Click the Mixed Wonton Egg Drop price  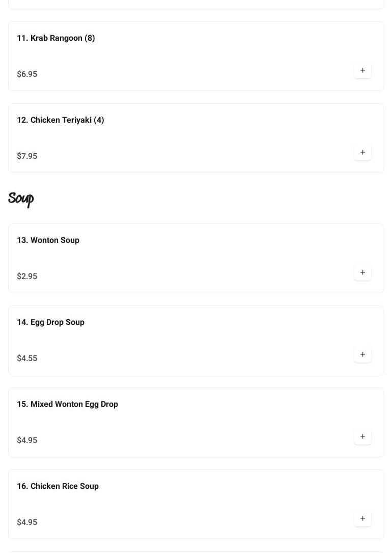(x=27, y=440)
